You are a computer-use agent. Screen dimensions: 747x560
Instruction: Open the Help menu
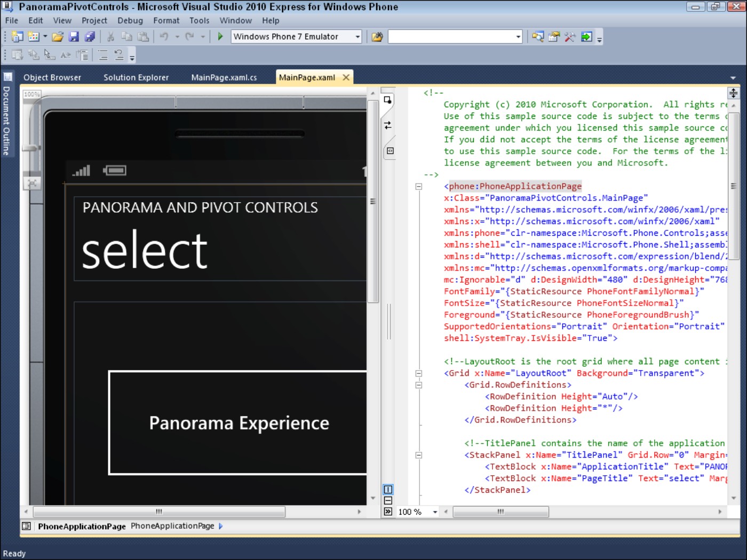tap(271, 20)
